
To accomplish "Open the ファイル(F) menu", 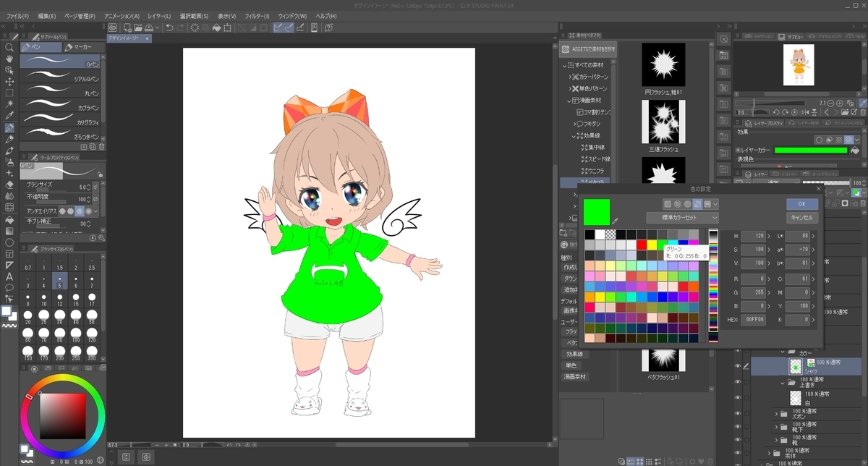I will [17, 15].
